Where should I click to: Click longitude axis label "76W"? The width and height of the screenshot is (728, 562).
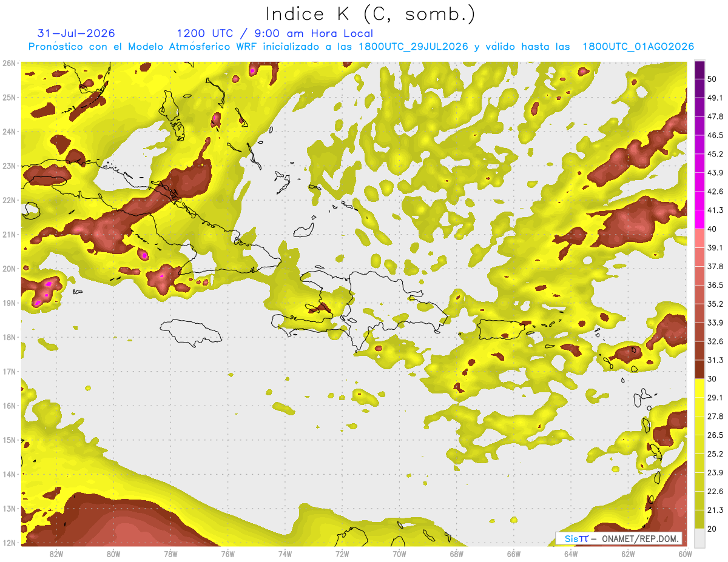point(228,554)
